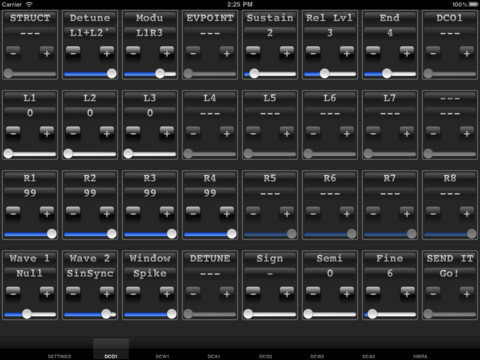Tap the minus button under Sign
Screen dimensions: 480x360
[x=253, y=293]
